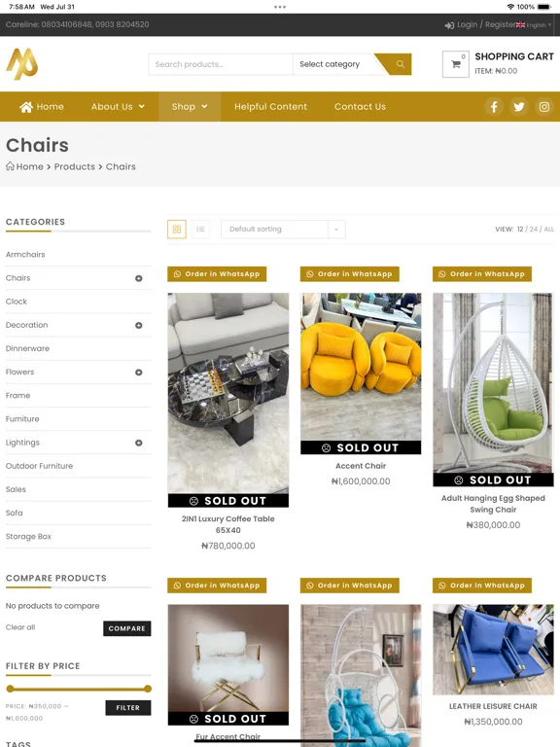The image size is (560, 747).
Task: Switch to grid view layout
Action: tap(177, 230)
